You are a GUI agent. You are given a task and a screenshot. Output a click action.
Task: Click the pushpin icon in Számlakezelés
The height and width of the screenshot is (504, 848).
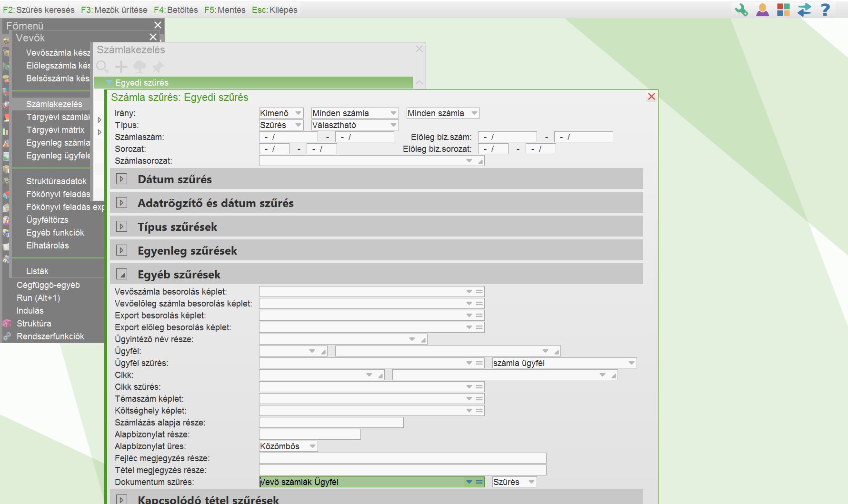[158, 67]
